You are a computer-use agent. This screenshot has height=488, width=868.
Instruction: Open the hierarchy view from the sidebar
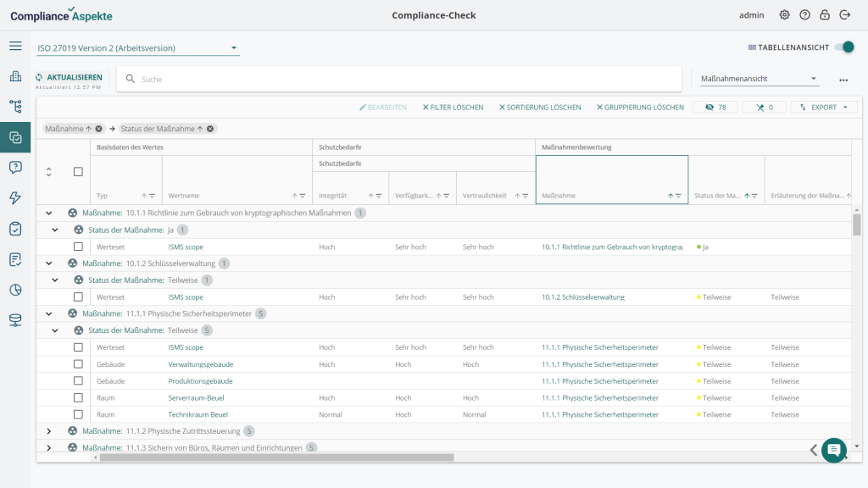[x=15, y=106]
